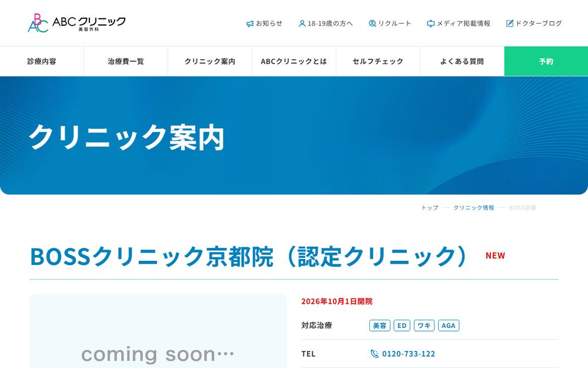Click the TEL label
The width and height of the screenshot is (588, 368).
308,354
